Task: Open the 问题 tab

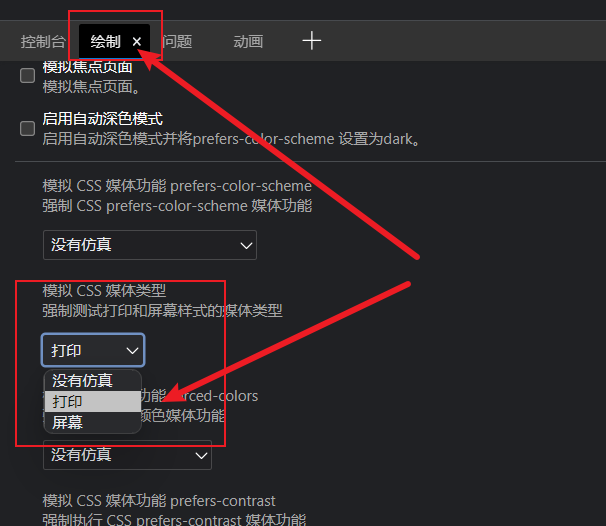Action: tap(177, 41)
